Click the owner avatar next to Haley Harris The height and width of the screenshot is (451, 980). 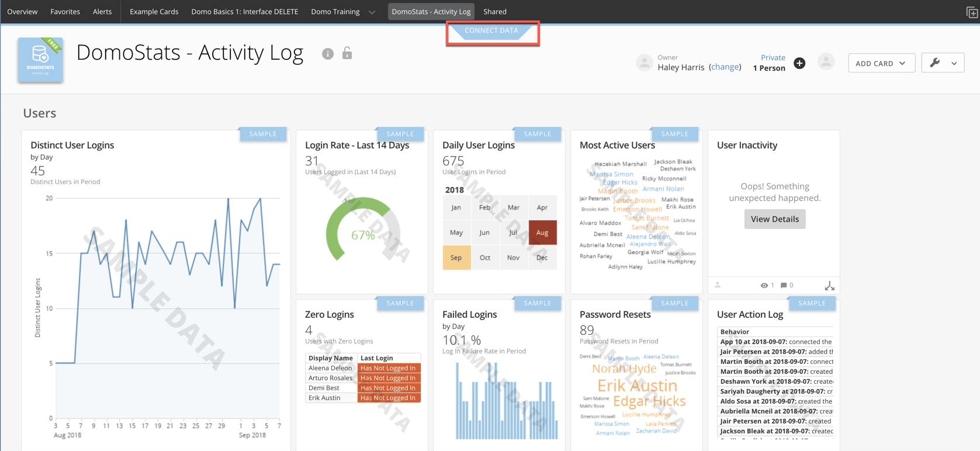coord(644,63)
